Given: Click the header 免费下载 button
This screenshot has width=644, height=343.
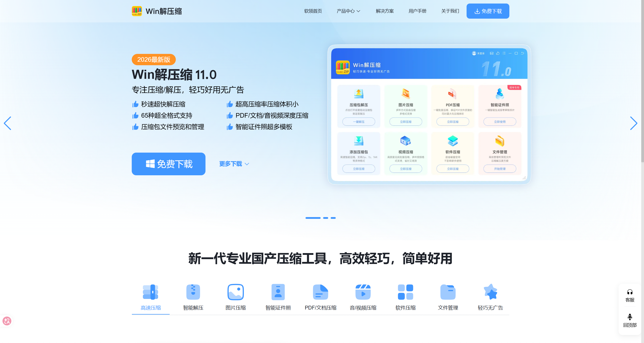Looking at the screenshot, I should 488,11.
